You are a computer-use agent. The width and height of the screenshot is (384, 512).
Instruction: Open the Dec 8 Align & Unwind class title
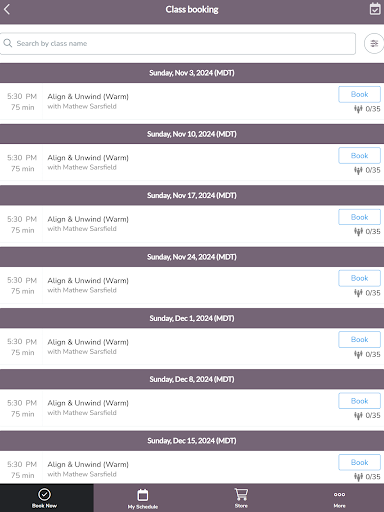(88, 403)
